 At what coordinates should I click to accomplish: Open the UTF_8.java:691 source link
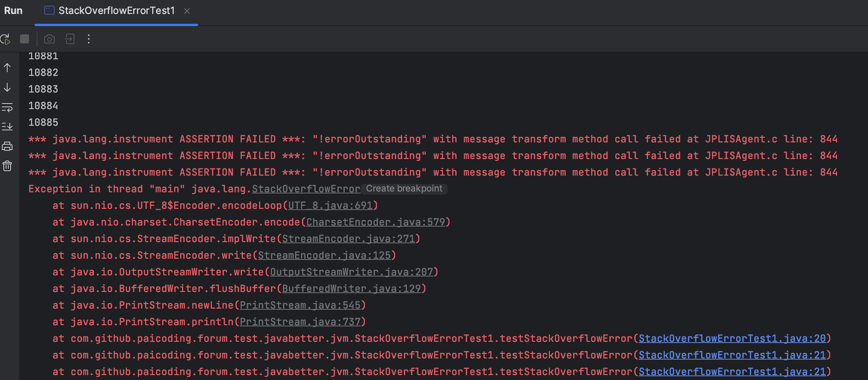[330, 205]
